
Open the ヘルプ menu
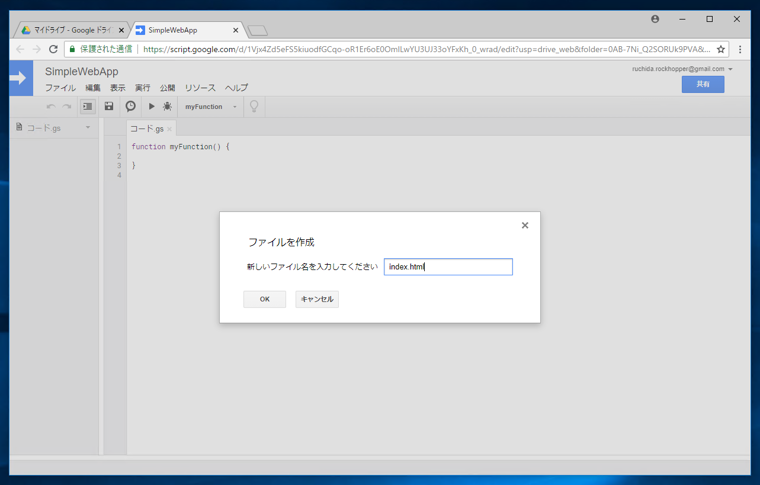pos(236,88)
